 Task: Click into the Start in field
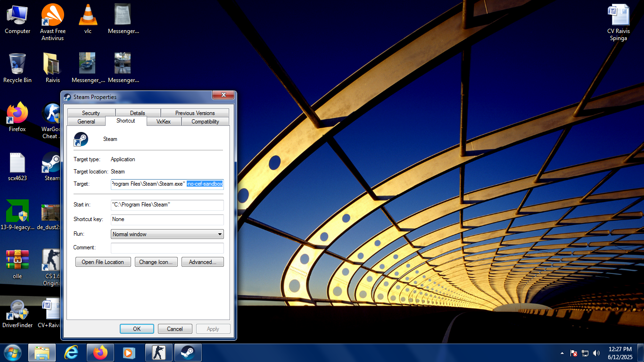[167, 205]
